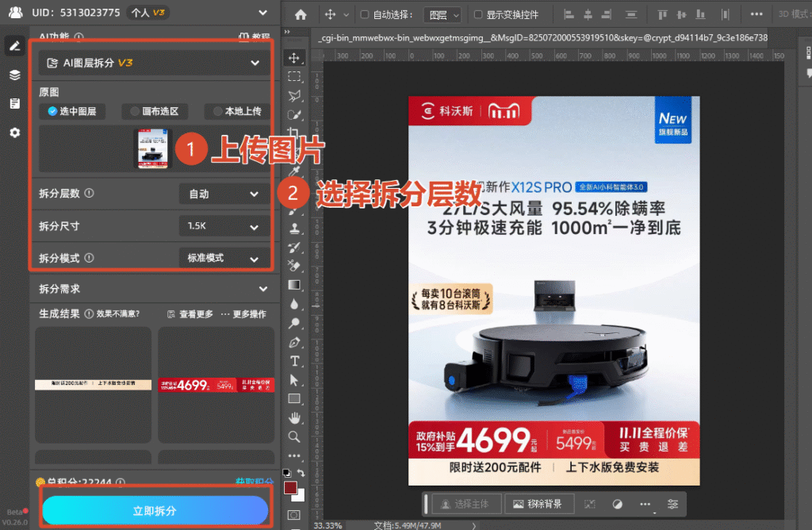Enable the 自动选择 checkbox
Viewport: 812px width, 530px height.
[x=365, y=14]
